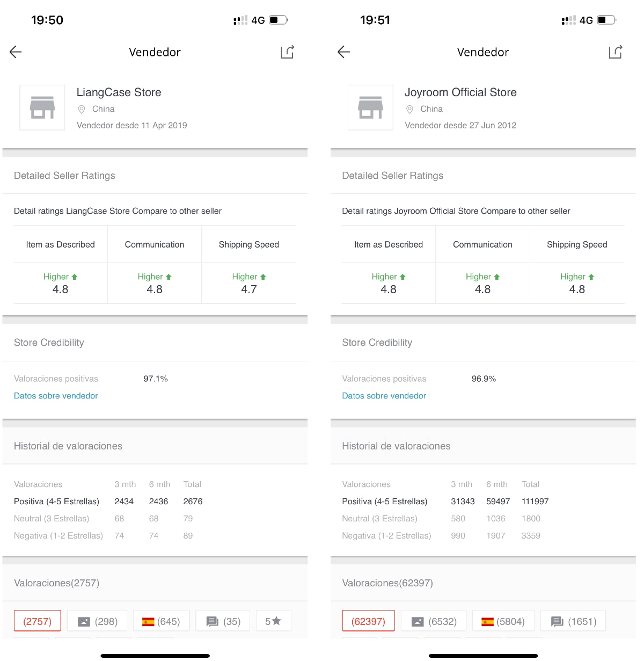This screenshot has height=661, width=644.
Task: Tap back arrow on LiangCase Store page
Action: pyautogui.click(x=16, y=52)
